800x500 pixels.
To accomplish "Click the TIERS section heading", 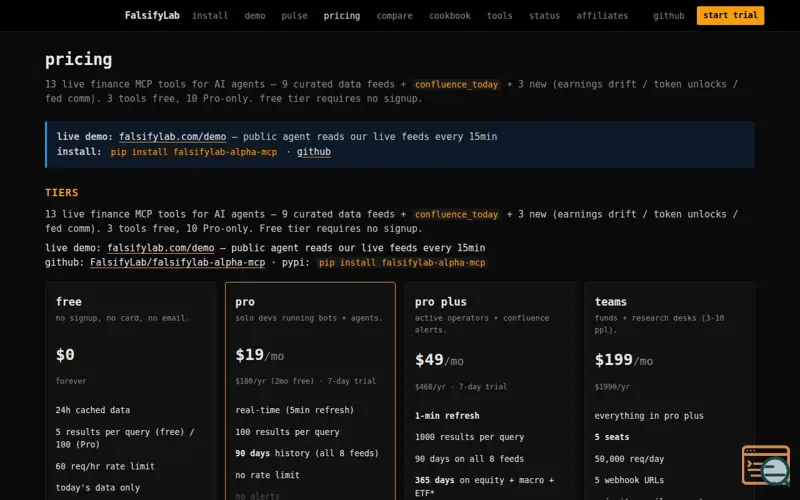I will 62,193.
